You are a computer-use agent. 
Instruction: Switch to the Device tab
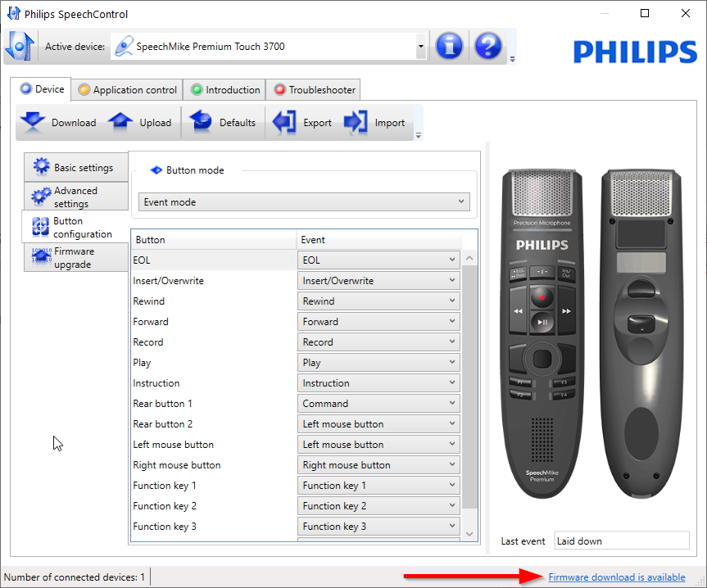(42, 88)
